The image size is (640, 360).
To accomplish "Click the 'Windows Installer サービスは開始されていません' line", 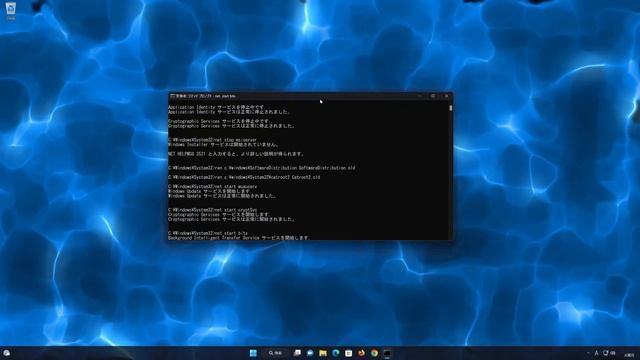I will coord(223,144).
